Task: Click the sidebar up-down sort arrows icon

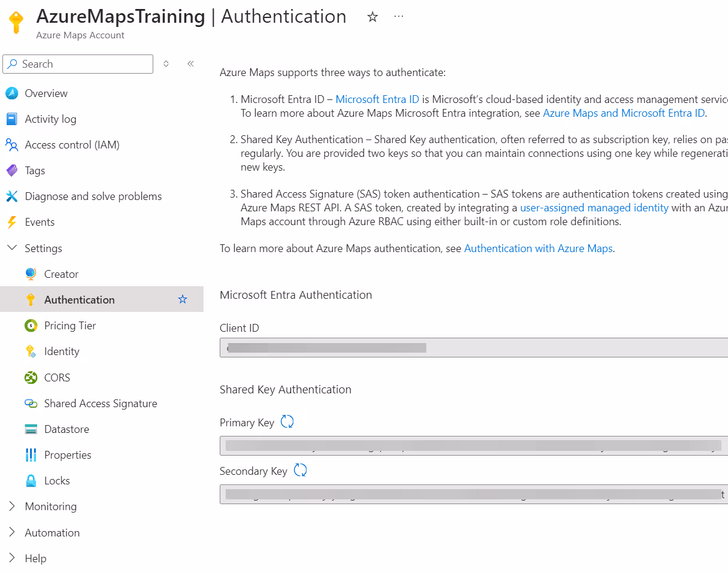Action: tap(166, 64)
